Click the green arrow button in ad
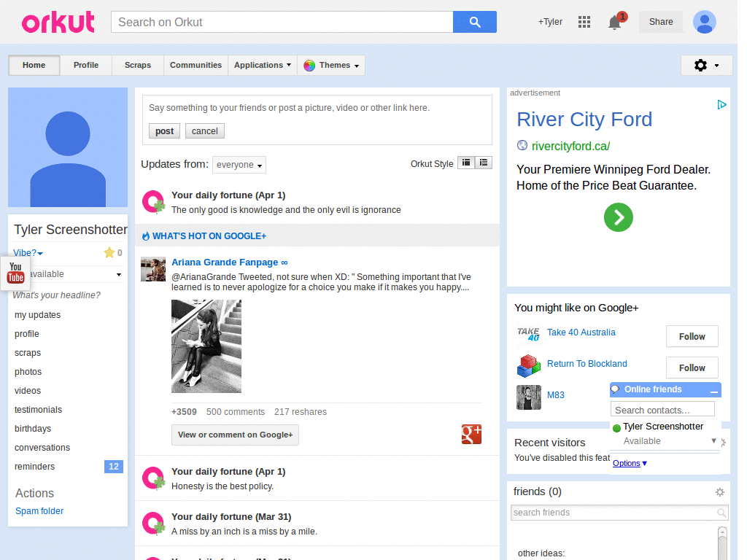Viewport: 747px width, 560px height. [x=619, y=217]
